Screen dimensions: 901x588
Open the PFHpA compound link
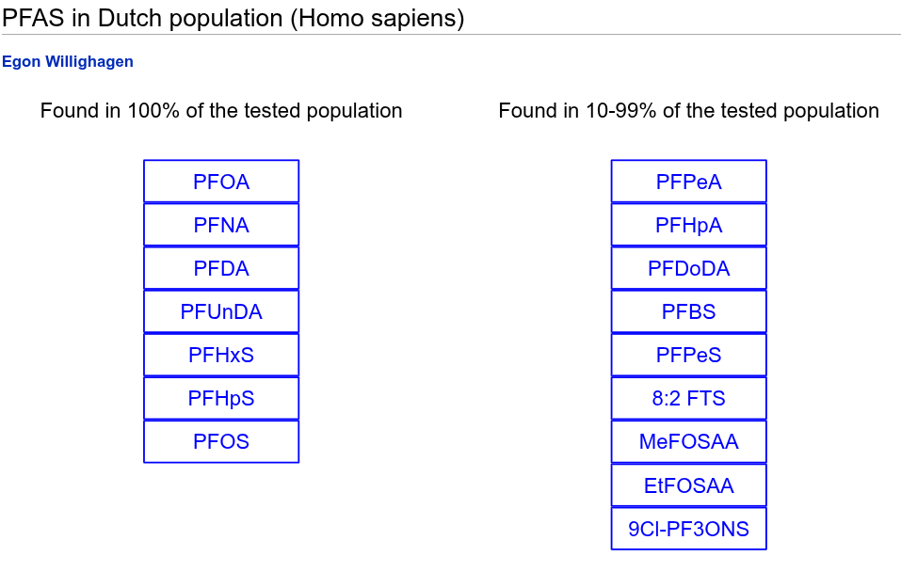(x=688, y=225)
